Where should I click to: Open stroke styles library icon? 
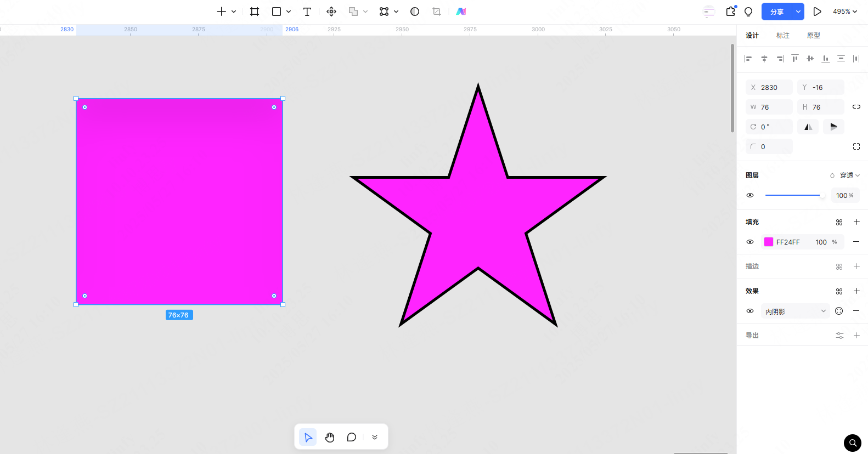[839, 266]
